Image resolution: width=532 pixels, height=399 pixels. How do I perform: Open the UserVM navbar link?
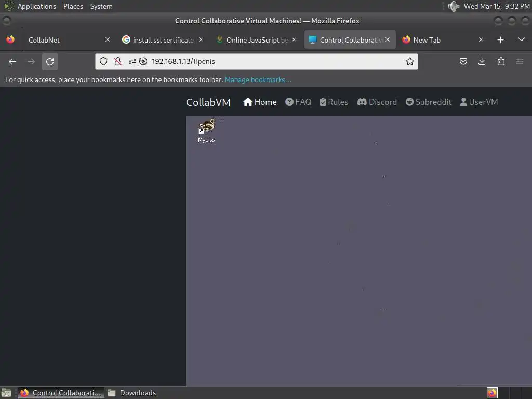[x=478, y=102]
